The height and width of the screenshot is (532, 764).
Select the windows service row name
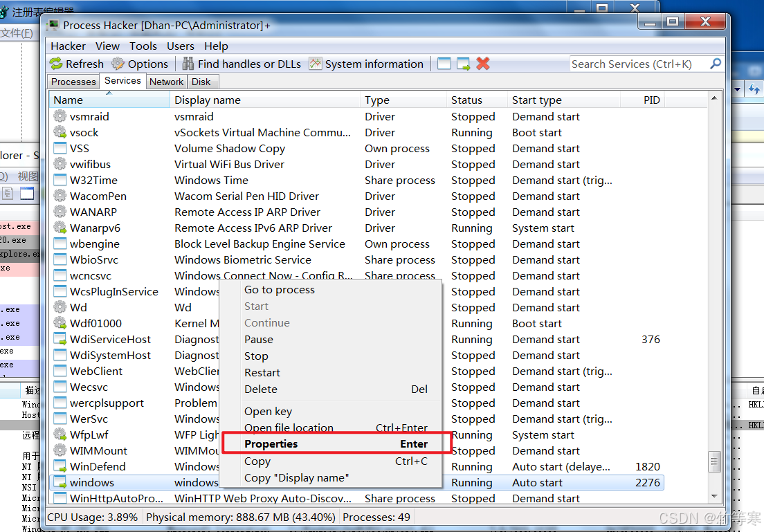click(92, 483)
